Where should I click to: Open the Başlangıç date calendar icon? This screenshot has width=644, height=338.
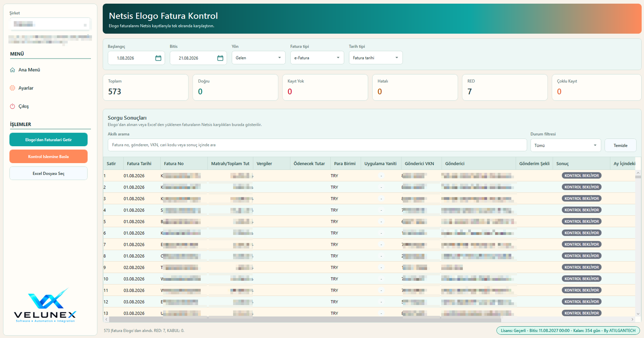158,58
